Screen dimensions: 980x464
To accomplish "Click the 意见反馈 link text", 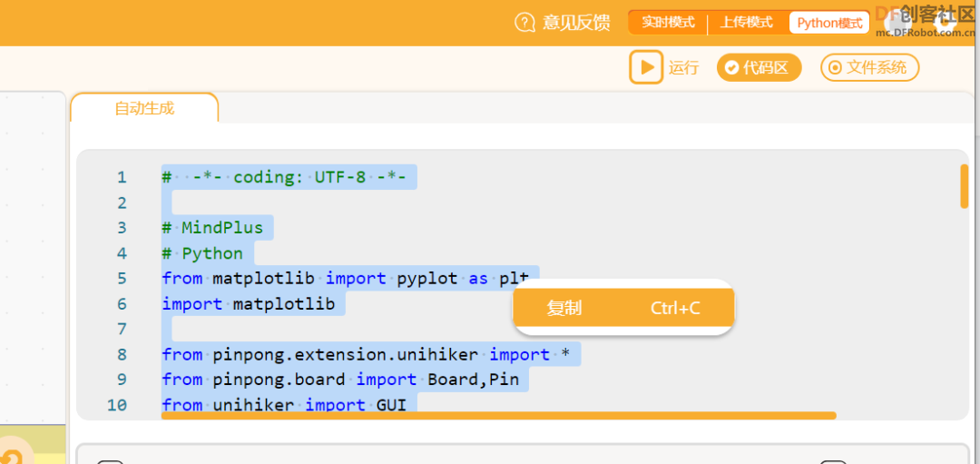I will click(575, 23).
